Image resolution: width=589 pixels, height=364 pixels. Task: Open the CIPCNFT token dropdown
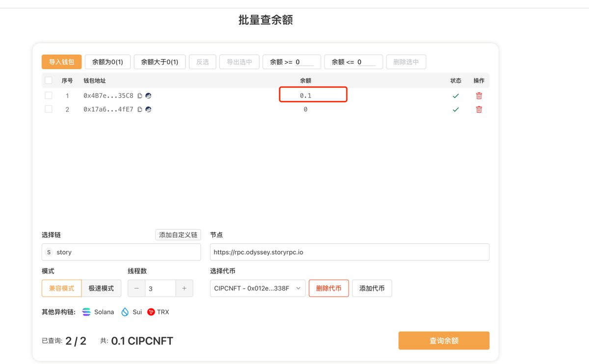point(258,288)
